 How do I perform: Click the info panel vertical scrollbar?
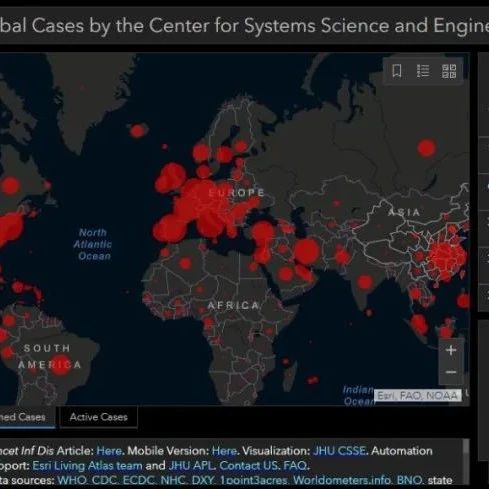coord(466,463)
